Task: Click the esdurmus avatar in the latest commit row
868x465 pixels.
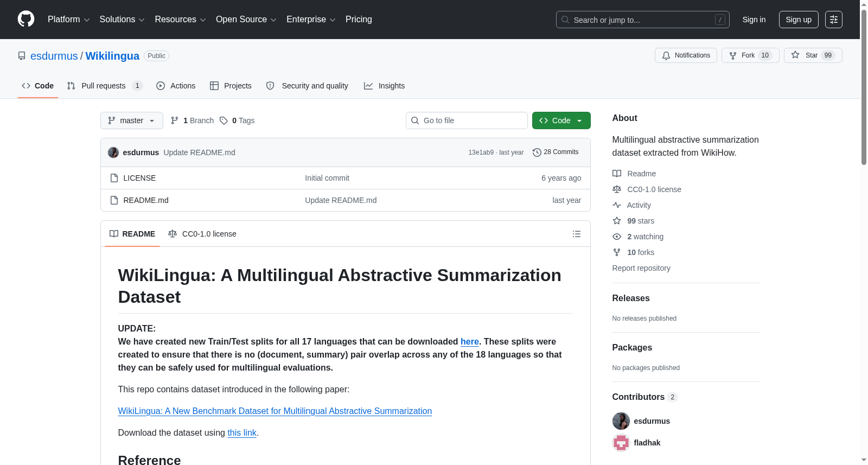Action: point(113,152)
